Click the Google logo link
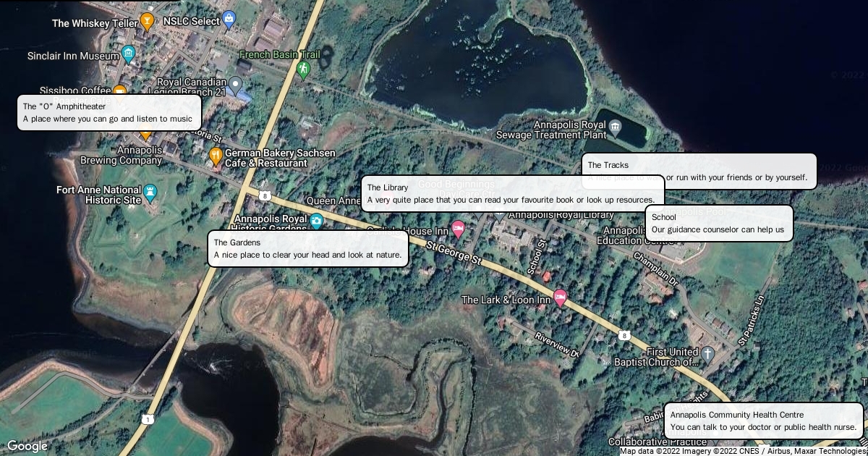This screenshot has height=456, width=868. (27, 446)
